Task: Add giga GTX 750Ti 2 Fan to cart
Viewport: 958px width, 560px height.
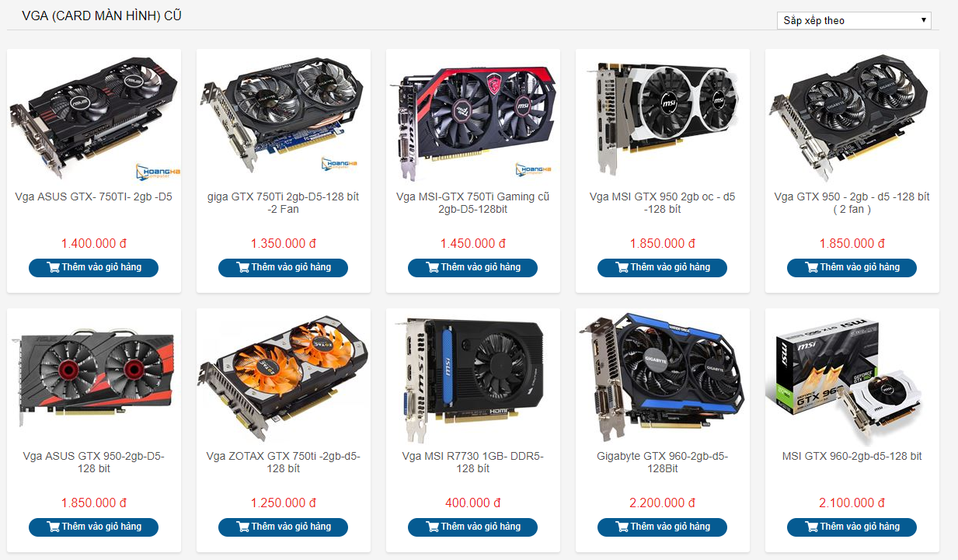Action: click(x=283, y=267)
